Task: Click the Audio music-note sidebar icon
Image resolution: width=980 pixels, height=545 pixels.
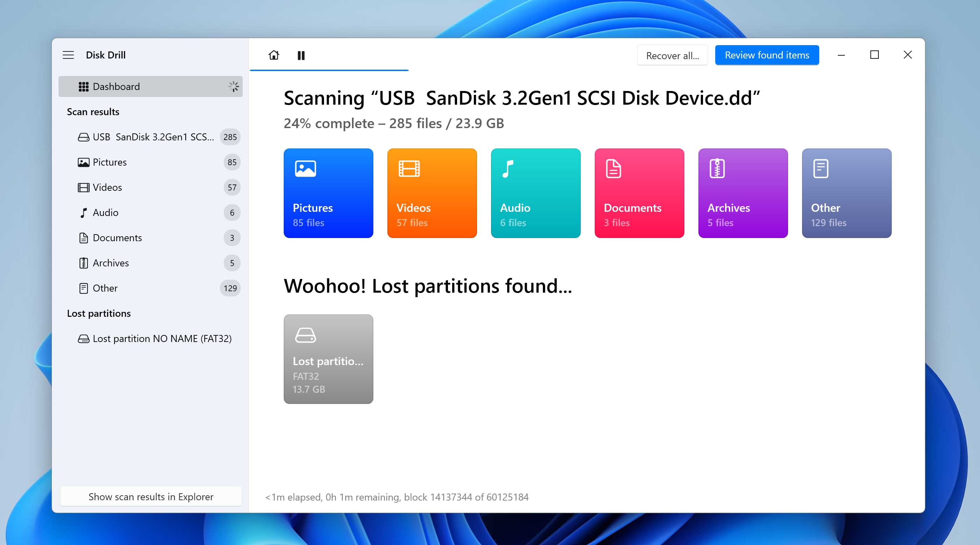Action: click(x=83, y=212)
